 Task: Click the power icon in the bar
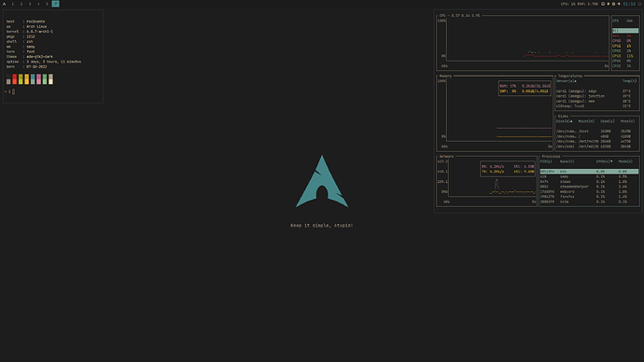640,4
